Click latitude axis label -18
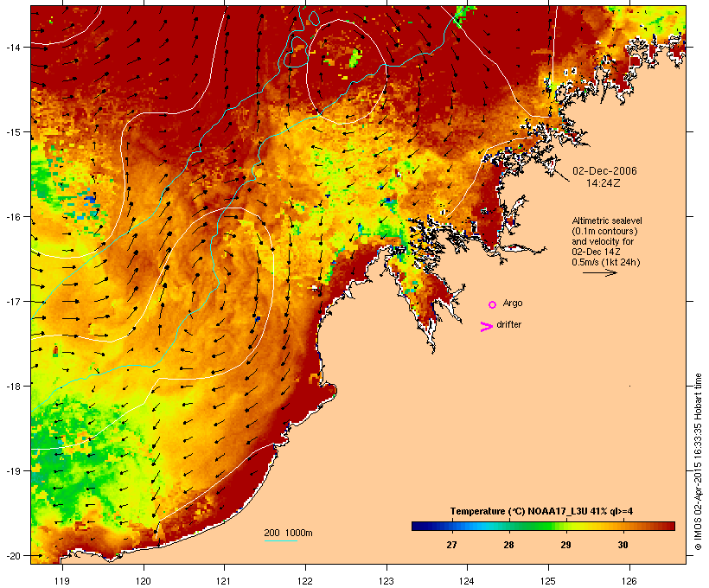The width and height of the screenshot is (709, 588). [x=12, y=386]
